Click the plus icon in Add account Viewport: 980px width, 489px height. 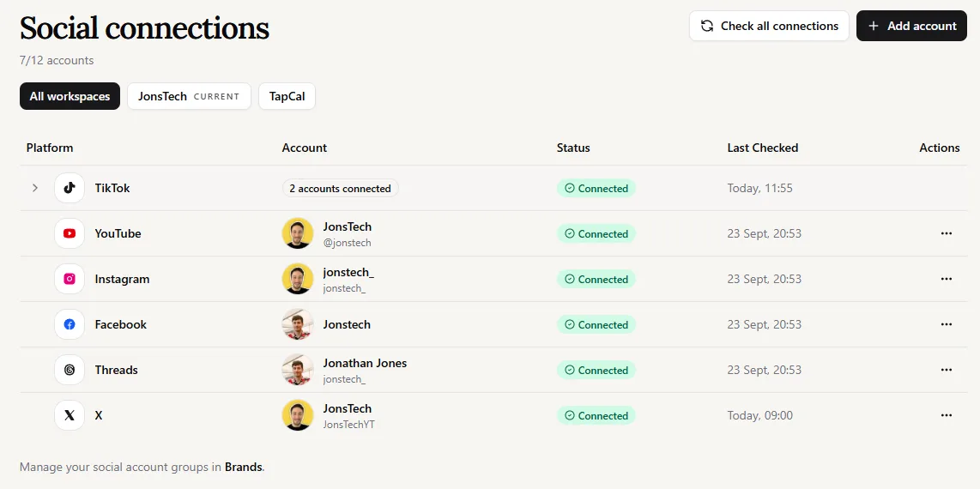tap(874, 26)
